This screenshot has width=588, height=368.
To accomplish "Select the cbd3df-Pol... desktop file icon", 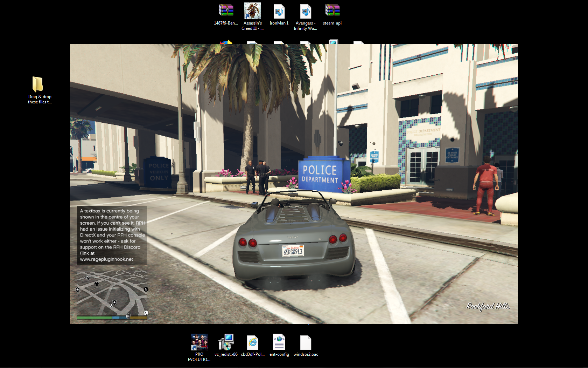I will click(252, 345).
